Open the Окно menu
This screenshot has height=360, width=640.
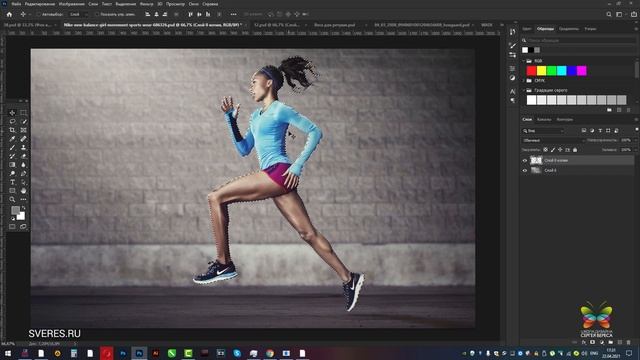coord(193,4)
